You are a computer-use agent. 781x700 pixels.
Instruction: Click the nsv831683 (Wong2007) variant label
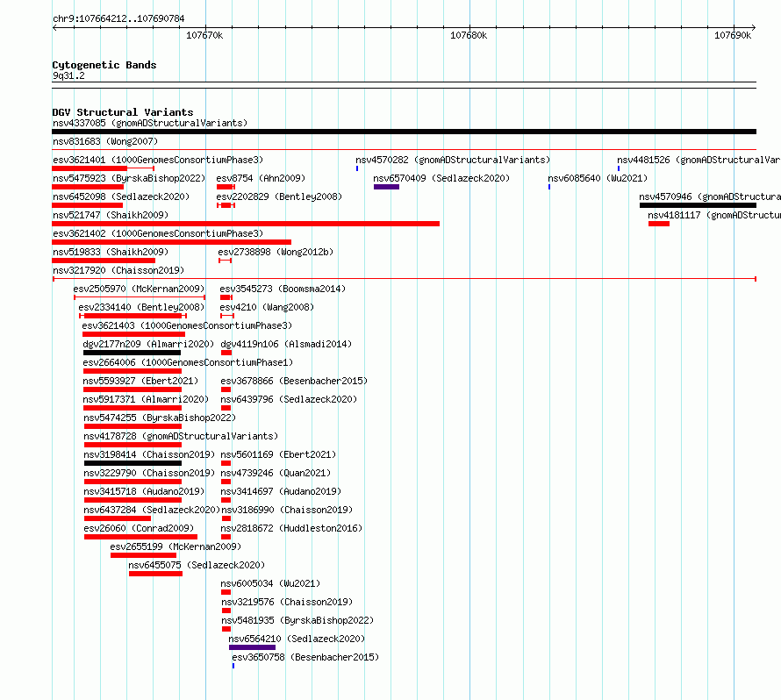point(105,141)
